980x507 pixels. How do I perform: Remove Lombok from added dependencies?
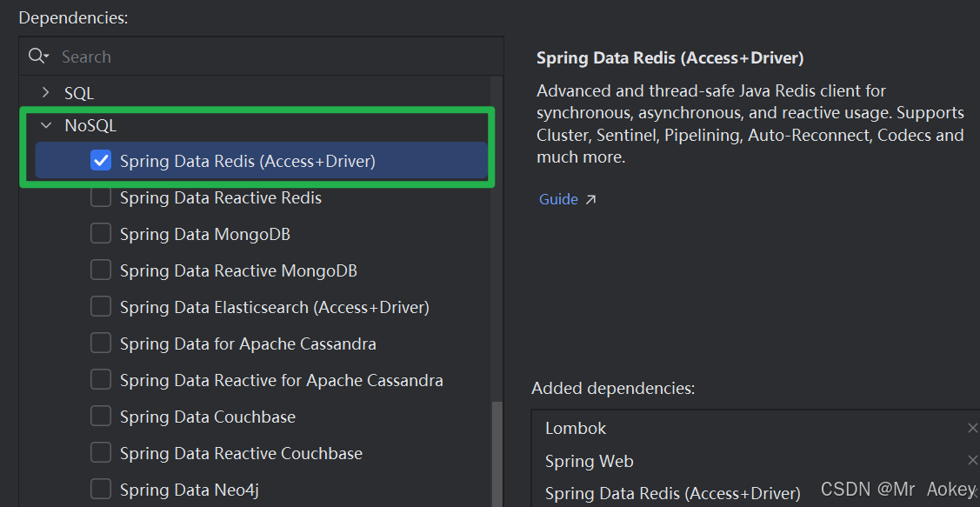pyautogui.click(x=972, y=428)
